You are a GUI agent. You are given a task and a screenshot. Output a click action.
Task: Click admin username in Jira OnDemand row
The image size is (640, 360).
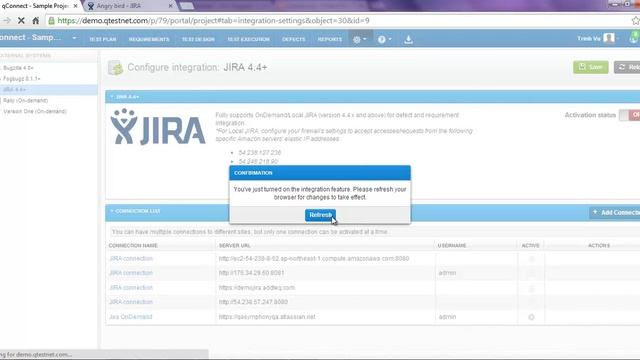pos(447,317)
